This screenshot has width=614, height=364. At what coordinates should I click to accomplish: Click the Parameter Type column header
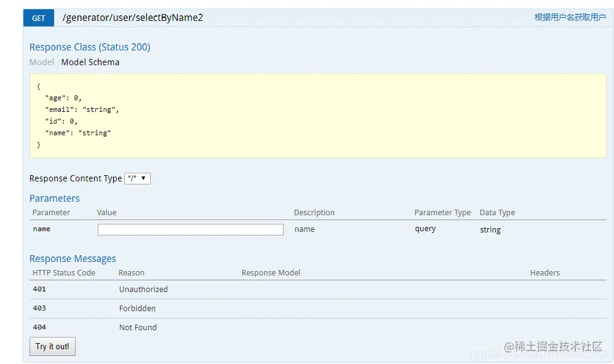point(442,213)
